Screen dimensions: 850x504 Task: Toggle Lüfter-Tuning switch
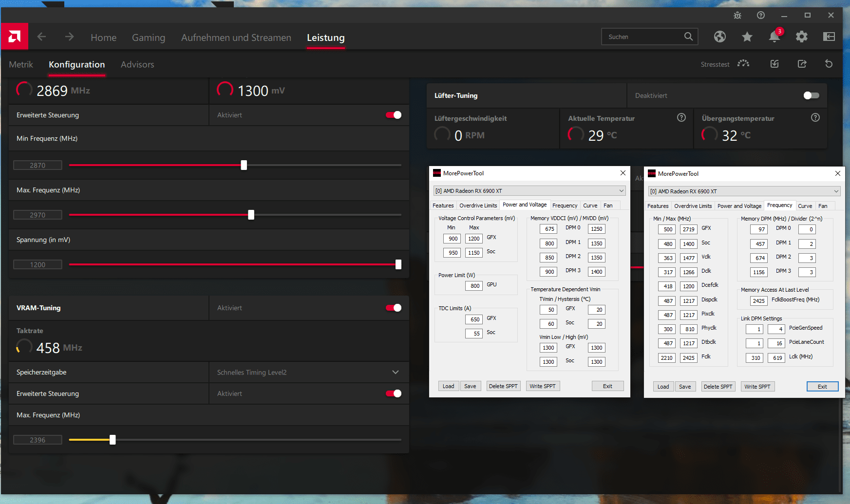[812, 95]
